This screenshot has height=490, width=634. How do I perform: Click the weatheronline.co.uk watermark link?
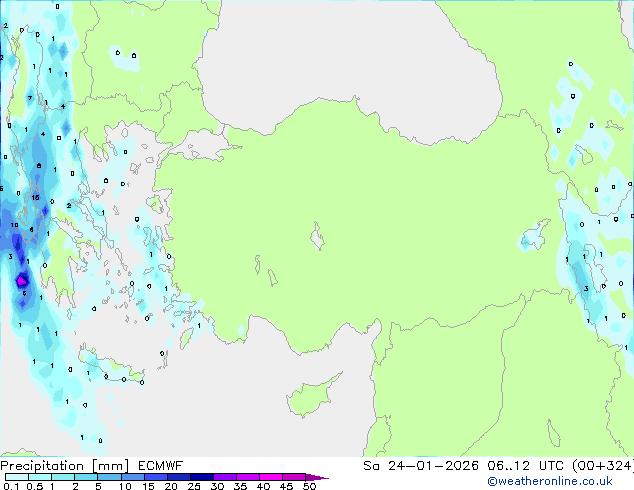tap(564, 482)
